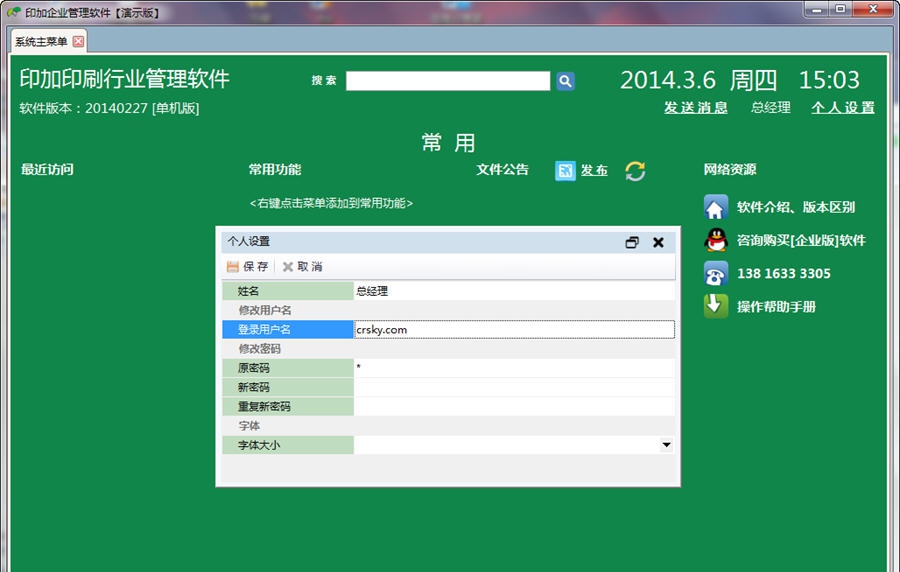Click the 取消 button
Viewport: 900px width, 572px height.
coord(302,267)
